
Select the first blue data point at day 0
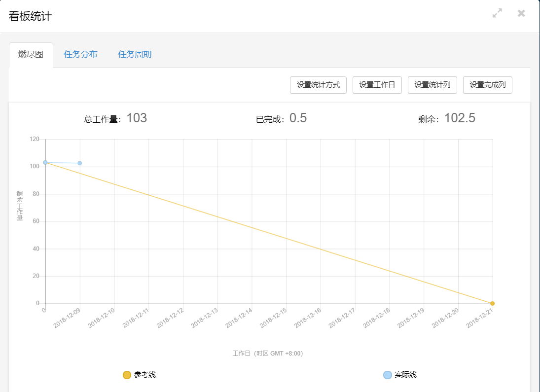click(x=45, y=162)
